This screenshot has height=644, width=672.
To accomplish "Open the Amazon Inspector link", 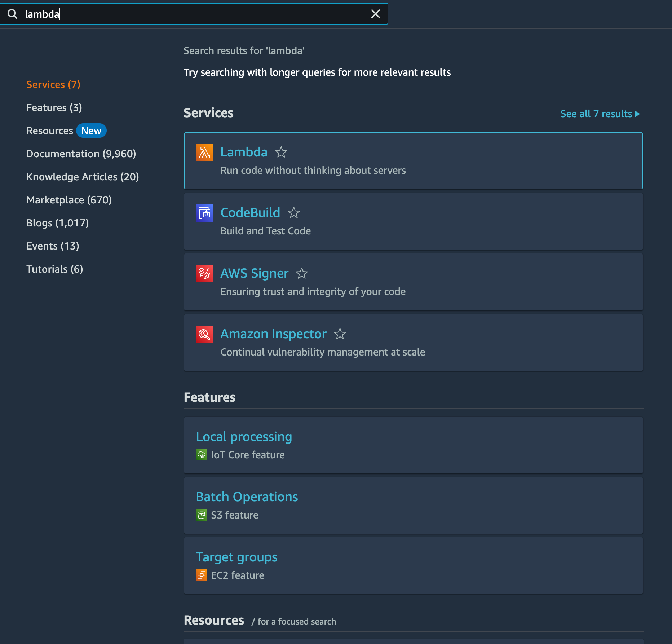I will 274,334.
